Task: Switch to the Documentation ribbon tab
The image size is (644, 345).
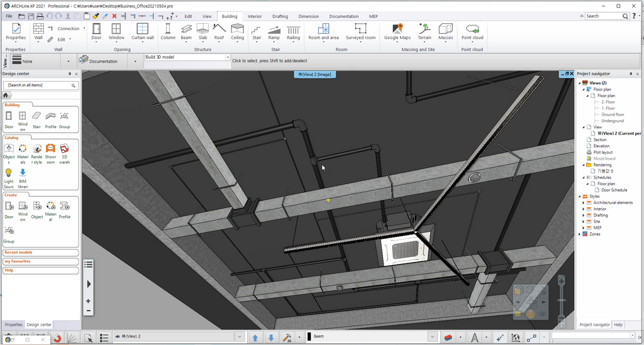Action: click(344, 16)
